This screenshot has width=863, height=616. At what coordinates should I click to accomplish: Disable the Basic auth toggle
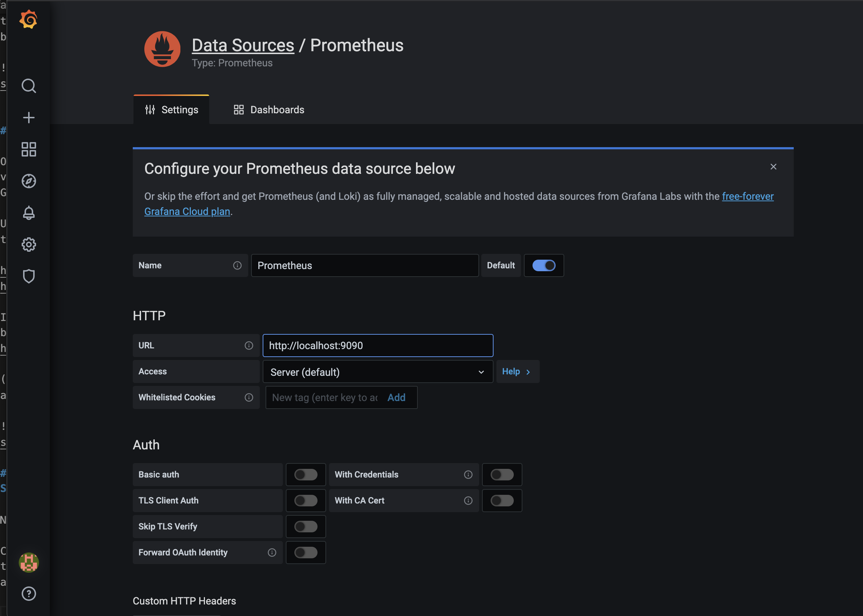point(306,474)
